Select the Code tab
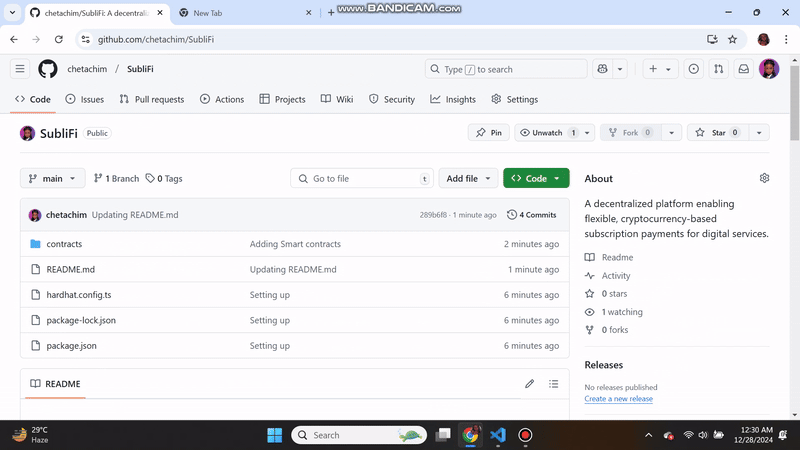Image resolution: width=800 pixels, height=450 pixels. [33, 99]
